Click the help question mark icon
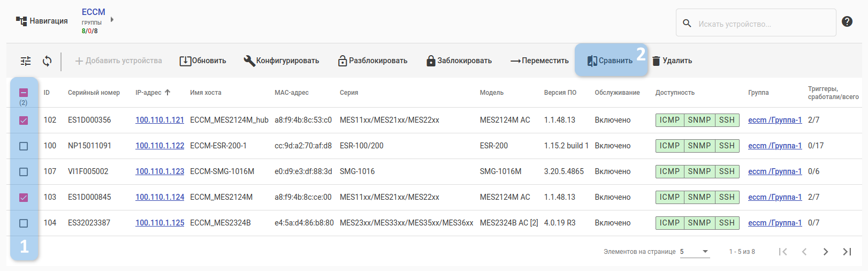The image size is (868, 271). coord(847,21)
